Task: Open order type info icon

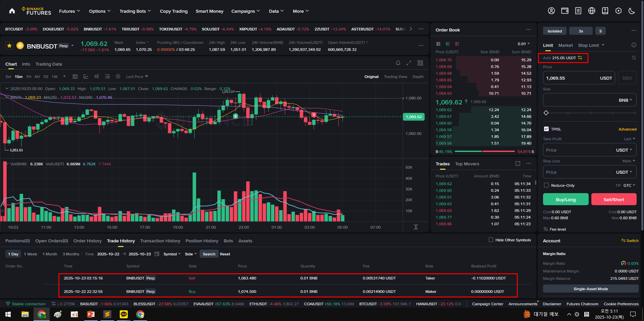Action: pyautogui.click(x=634, y=45)
